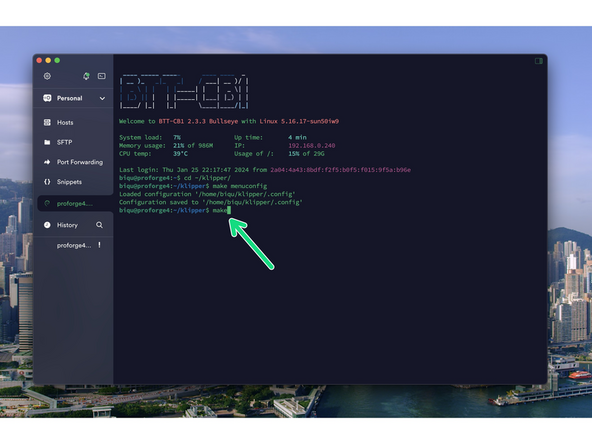
Task: Click the BTT-CB1 ASCII art banner
Action: (184, 92)
